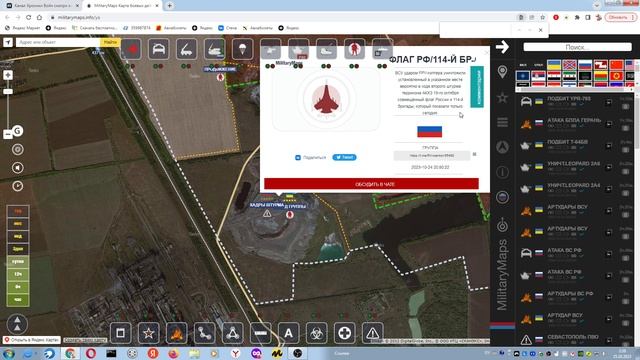Choose the square area tool in bottom toolbar
The width and height of the screenshot is (640, 360).
[120, 333]
